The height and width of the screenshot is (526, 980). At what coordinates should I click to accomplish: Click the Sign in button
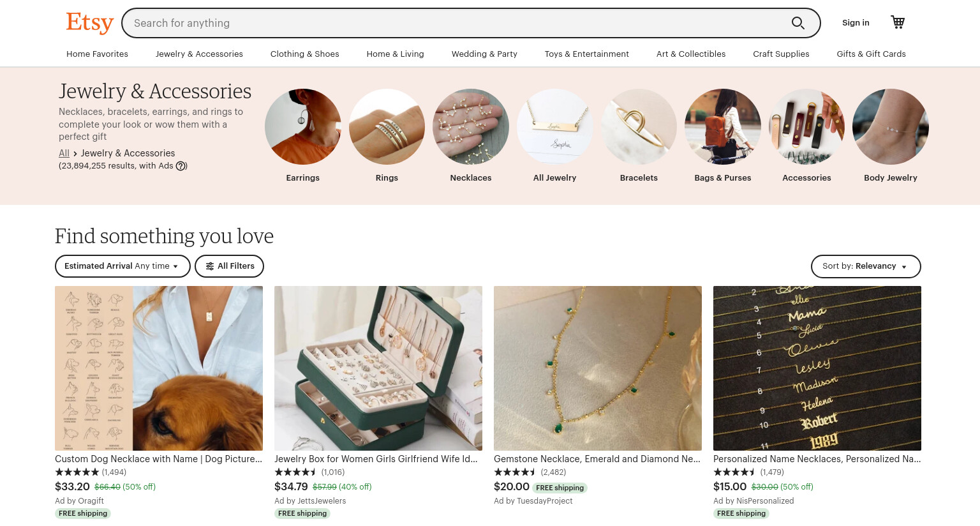click(856, 23)
